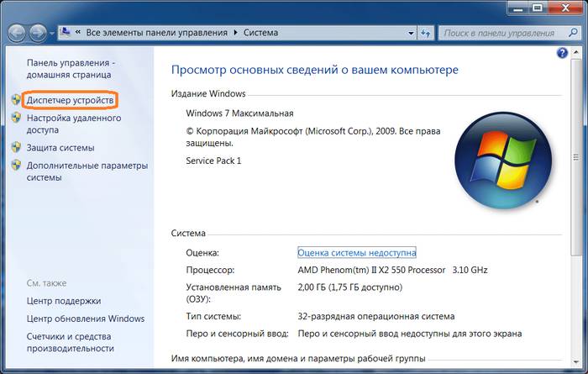Expand the breadcrumb arrow before Система
This screenshot has height=374, width=588.
coord(234,34)
